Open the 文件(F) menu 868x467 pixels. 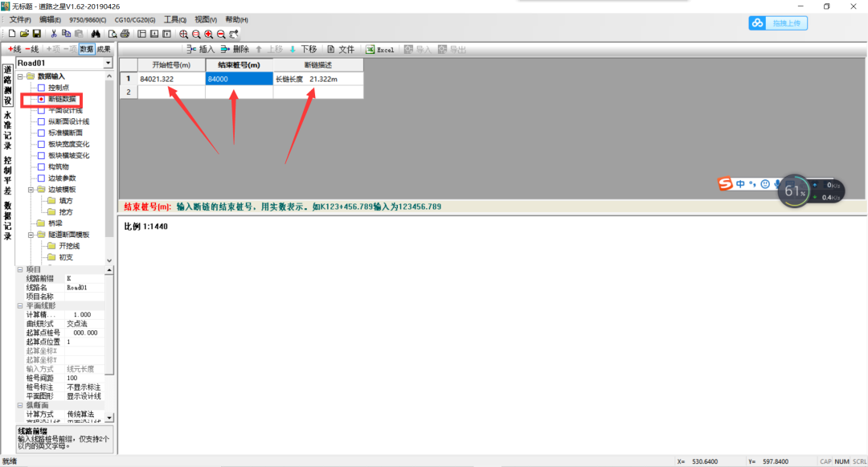point(20,20)
